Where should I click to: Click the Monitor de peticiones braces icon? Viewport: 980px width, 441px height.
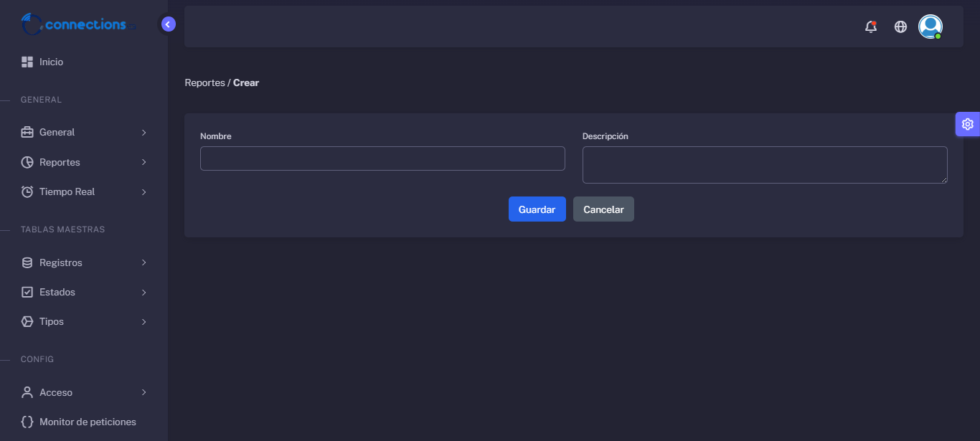[x=27, y=422]
